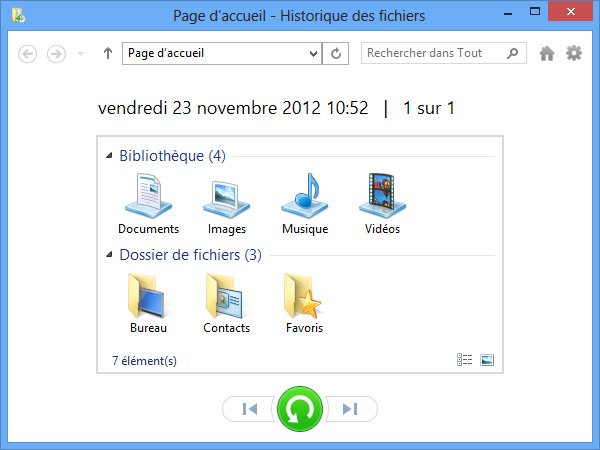Image resolution: width=600 pixels, height=450 pixels.
Task: Select the Favoris folder
Action: coord(305,303)
